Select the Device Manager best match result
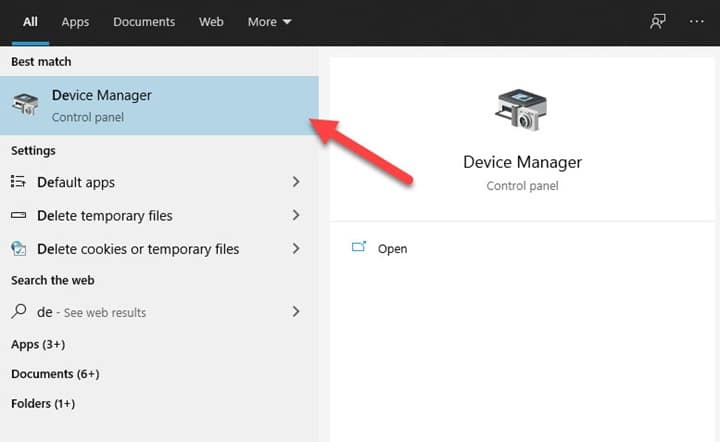This screenshot has height=442, width=720. [159, 106]
